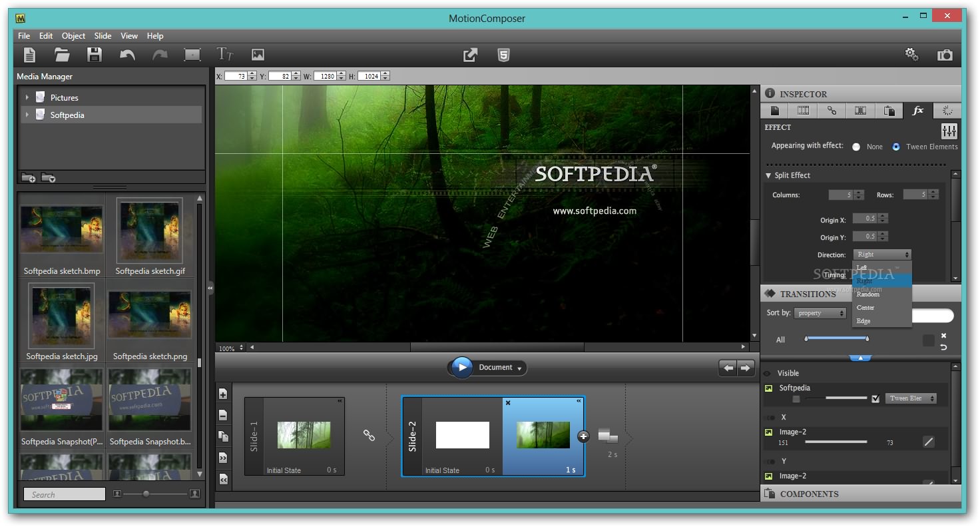Open the Help menu
Viewport: 980px width, 527px height.
155,36
